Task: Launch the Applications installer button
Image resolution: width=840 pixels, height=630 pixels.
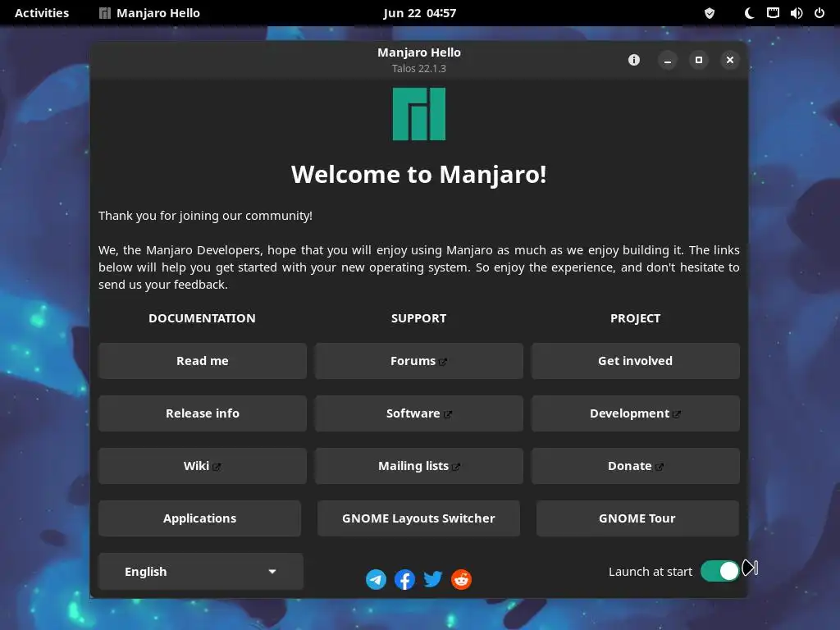Action: coord(200,518)
